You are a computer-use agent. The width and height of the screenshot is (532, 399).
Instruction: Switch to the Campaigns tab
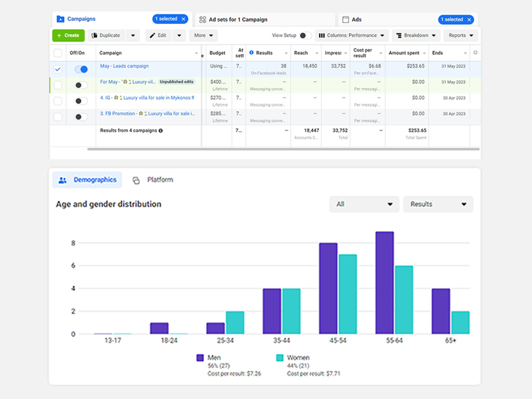pos(122,19)
